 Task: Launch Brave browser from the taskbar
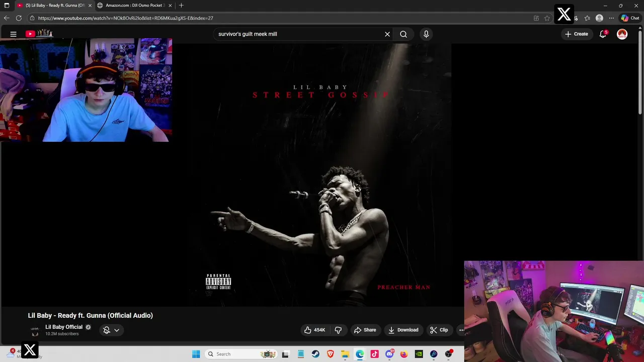(331, 354)
